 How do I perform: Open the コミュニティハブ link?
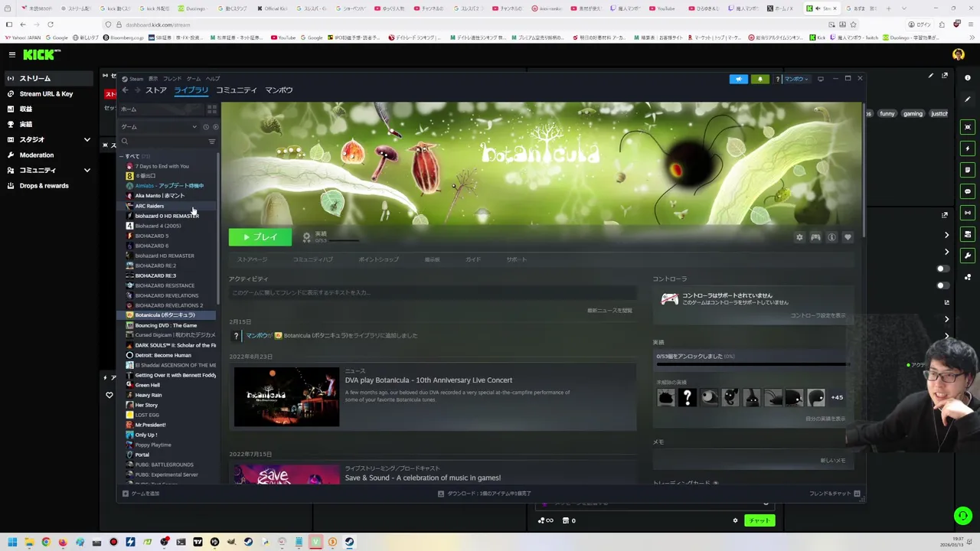[x=312, y=259]
